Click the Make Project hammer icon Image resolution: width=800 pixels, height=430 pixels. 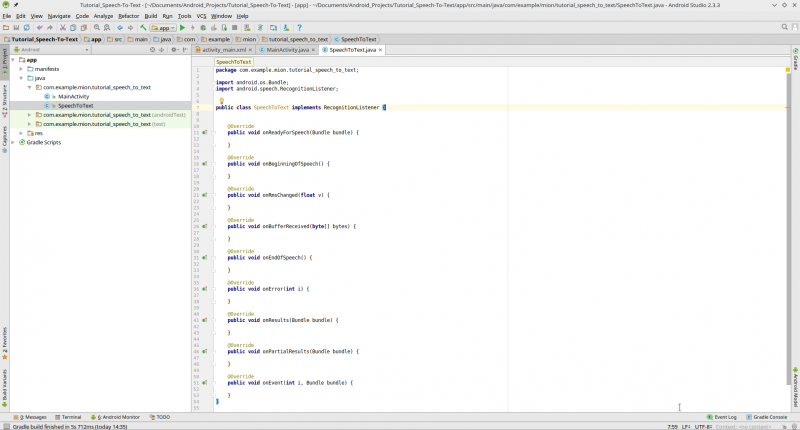[x=144, y=28]
